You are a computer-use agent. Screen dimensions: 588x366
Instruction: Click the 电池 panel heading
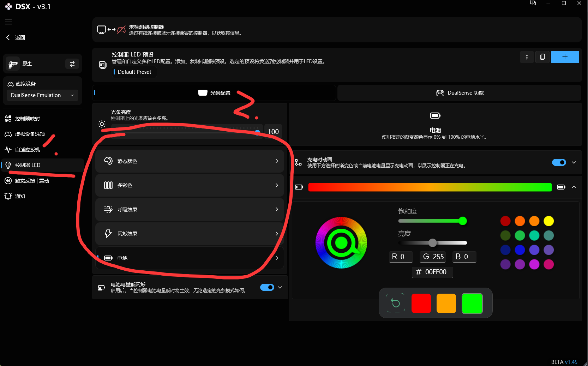(435, 130)
